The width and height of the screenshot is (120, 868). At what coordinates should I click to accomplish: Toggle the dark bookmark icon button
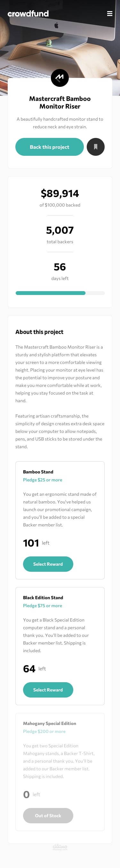point(96,147)
